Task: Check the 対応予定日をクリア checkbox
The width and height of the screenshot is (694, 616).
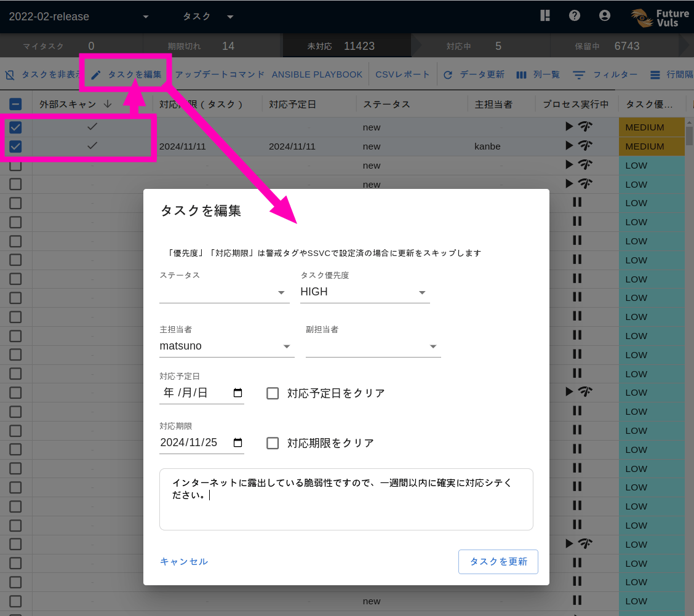Action: coord(273,393)
